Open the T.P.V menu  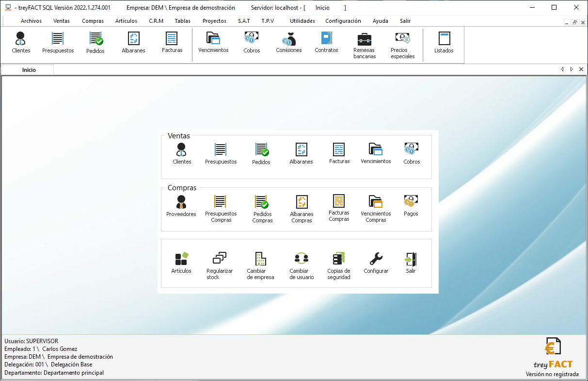click(268, 21)
